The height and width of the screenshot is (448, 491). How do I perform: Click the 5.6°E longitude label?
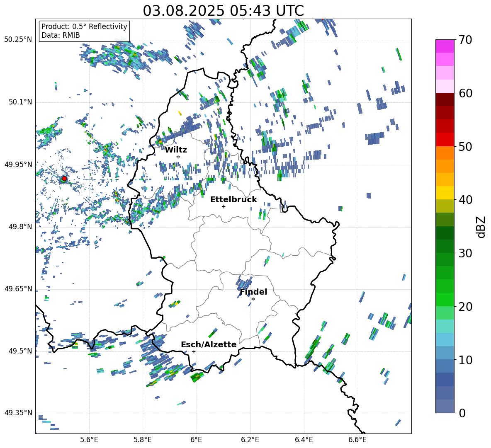coord(89,440)
